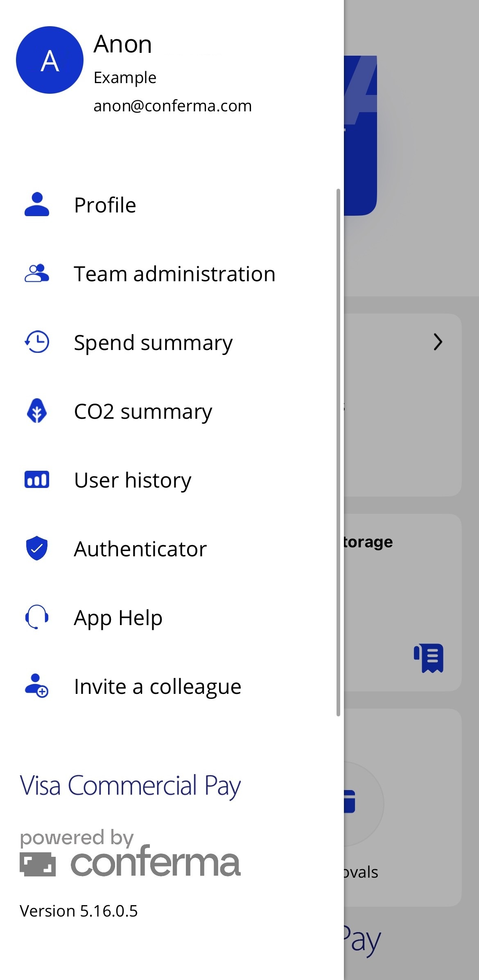Select App Help
Screen dimensions: 479x980
pos(172,617)
